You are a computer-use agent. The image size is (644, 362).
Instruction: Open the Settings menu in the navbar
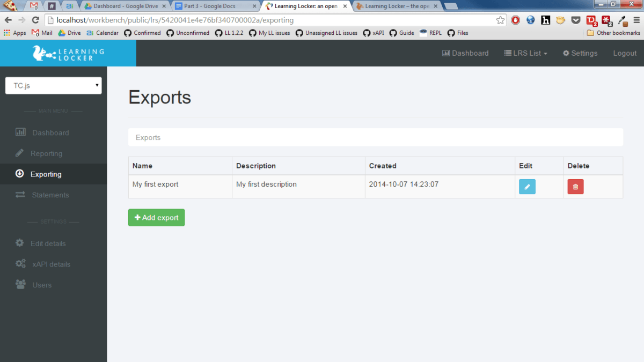click(x=580, y=53)
